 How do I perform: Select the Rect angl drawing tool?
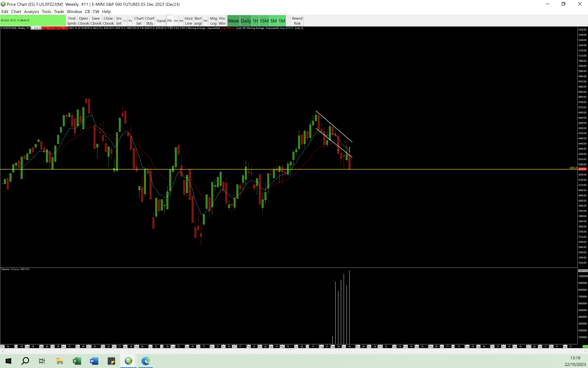[198, 21]
